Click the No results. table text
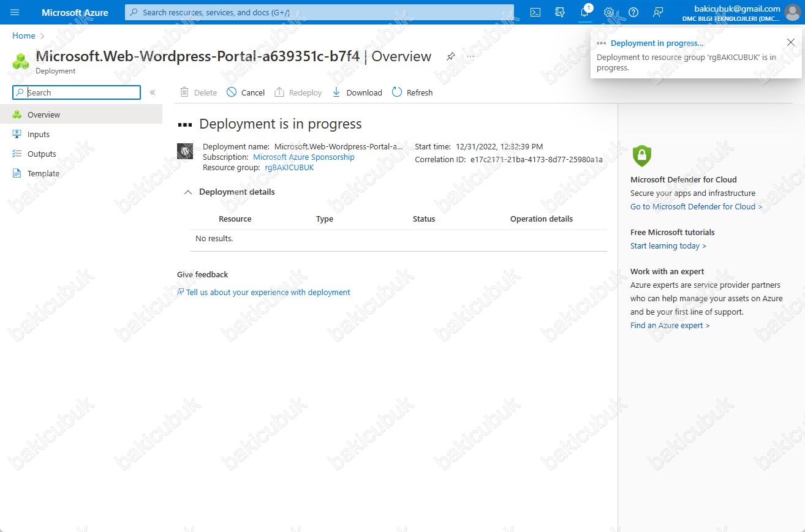The image size is (805, 532). pos(214,239)
